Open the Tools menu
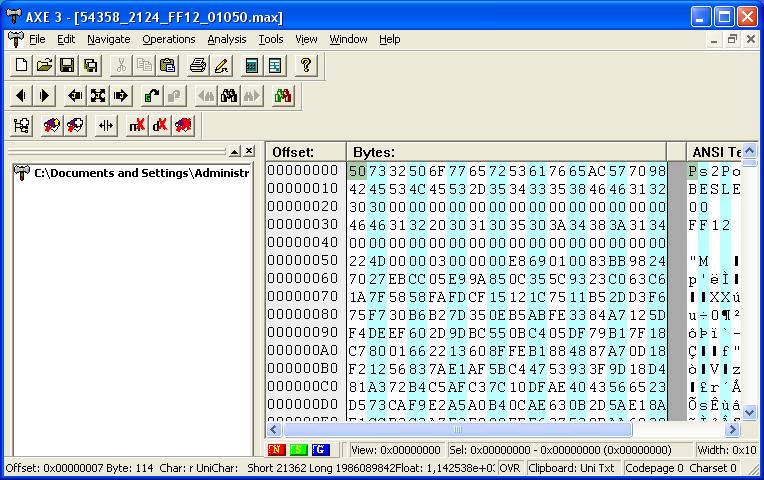764x480 pixels. (271, 39)
